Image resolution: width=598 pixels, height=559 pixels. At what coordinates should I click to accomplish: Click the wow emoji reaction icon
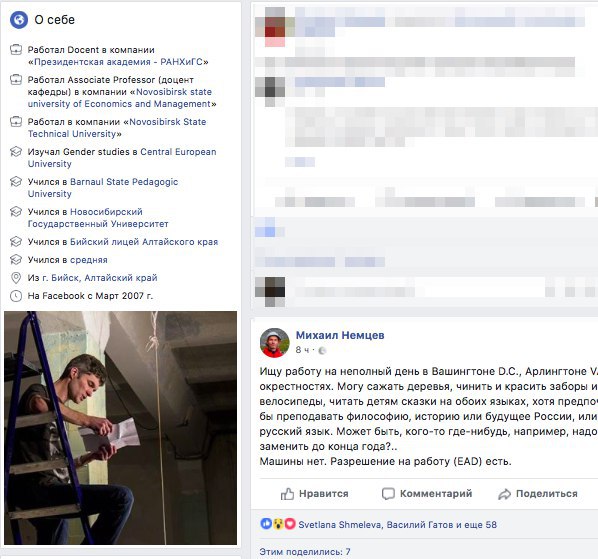[x=278, y=524]
